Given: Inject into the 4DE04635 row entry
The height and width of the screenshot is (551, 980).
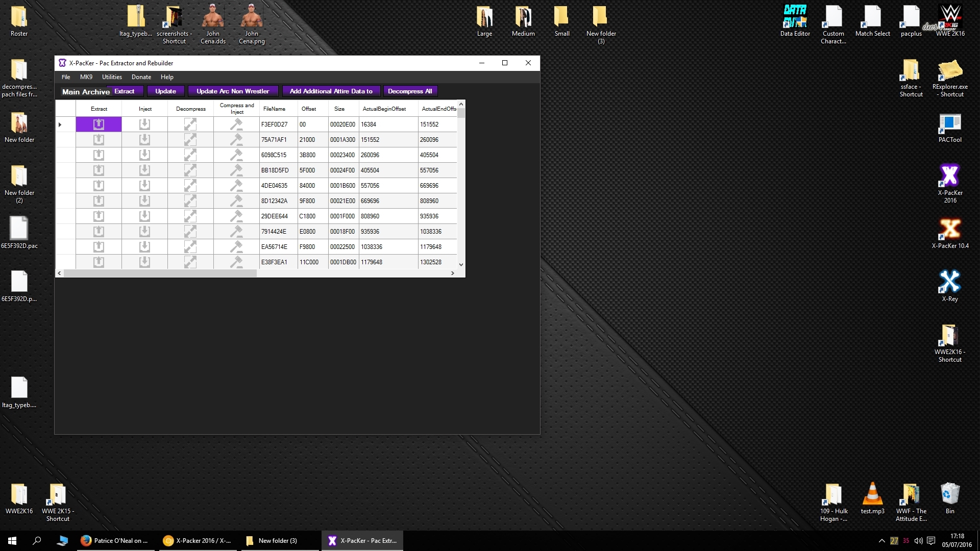Looking at the screenshot, I should (x=144, y=185).
